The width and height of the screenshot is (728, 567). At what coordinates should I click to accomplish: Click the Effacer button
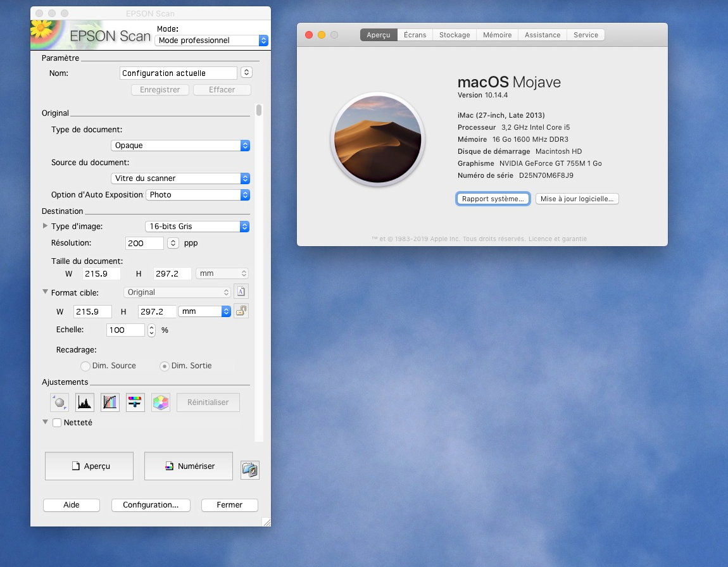[x=222, y=90]
